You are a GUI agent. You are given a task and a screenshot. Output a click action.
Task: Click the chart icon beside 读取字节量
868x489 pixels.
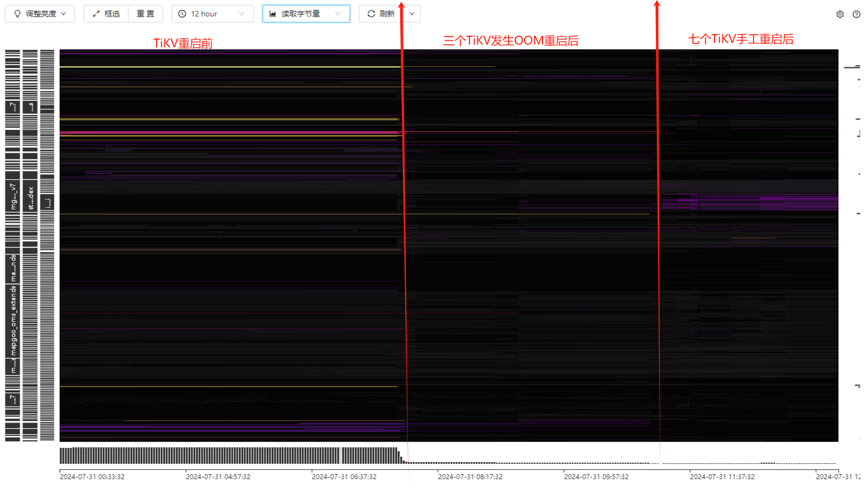point(273,14)
